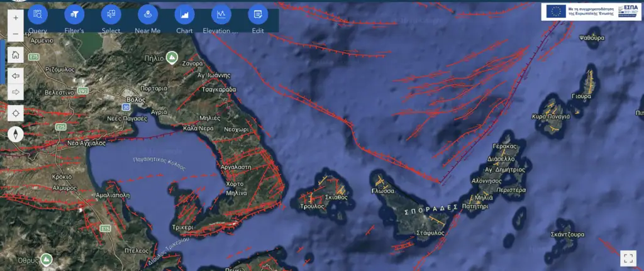Zoom in with the plus button
This screenshot has width=644, height=271.
[16, 18]
